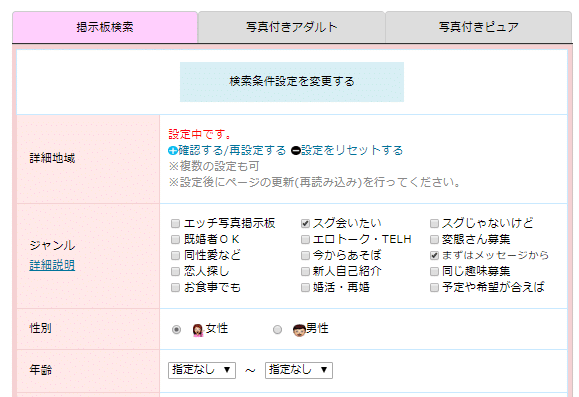579x397 pixels.
Task: Uncheck the スグ会いたい checkbox
Action: [305, 223]
